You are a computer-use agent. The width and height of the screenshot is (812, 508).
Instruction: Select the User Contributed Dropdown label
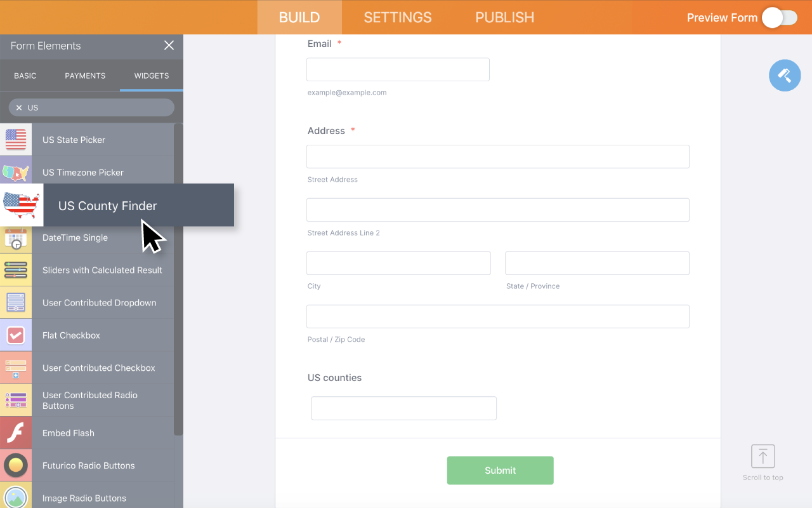(x=99, y=302)
